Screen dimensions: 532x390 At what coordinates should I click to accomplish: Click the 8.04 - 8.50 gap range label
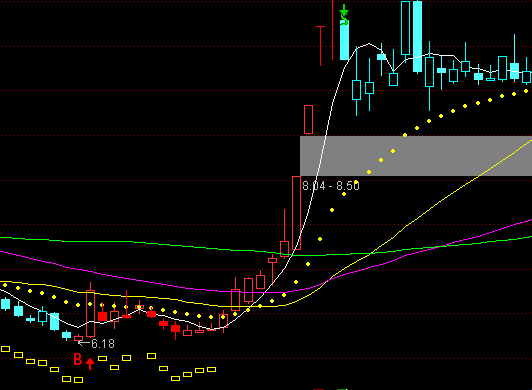(x=331, y=186)
